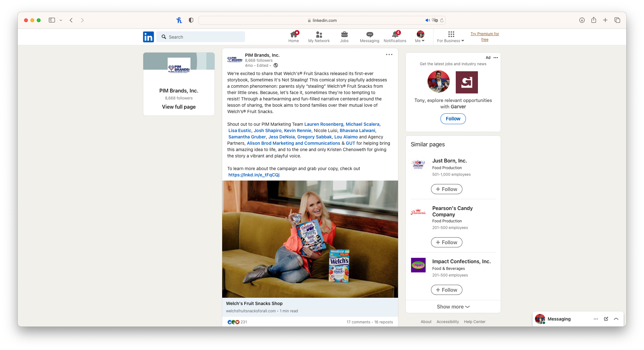Open a new Safari tab
The width and height of the screenshot is (644, 350).
(605, 20)
